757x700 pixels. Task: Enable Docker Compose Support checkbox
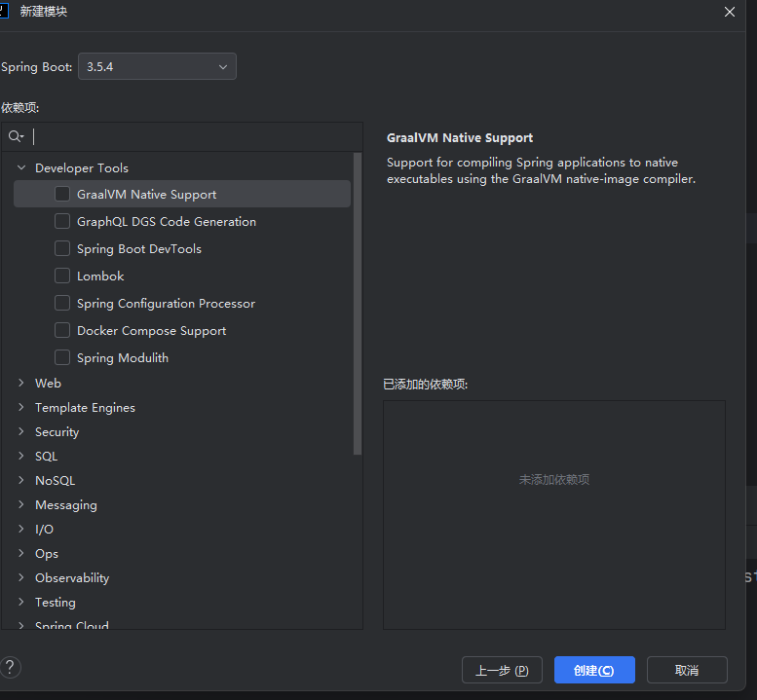pyautogui.click(x=62, y=331)
